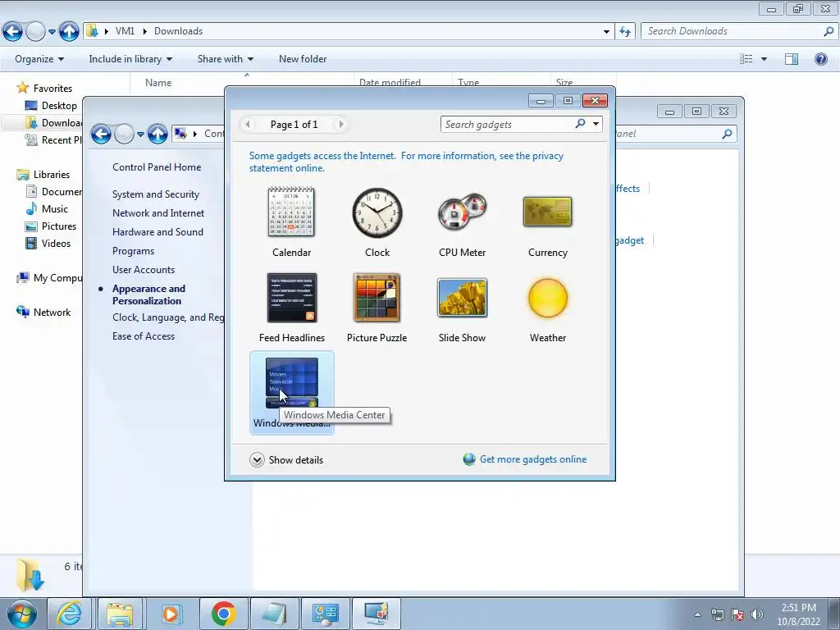Open System and Security category
Screen dimensions: 840x630
click(x=155, y=194)
